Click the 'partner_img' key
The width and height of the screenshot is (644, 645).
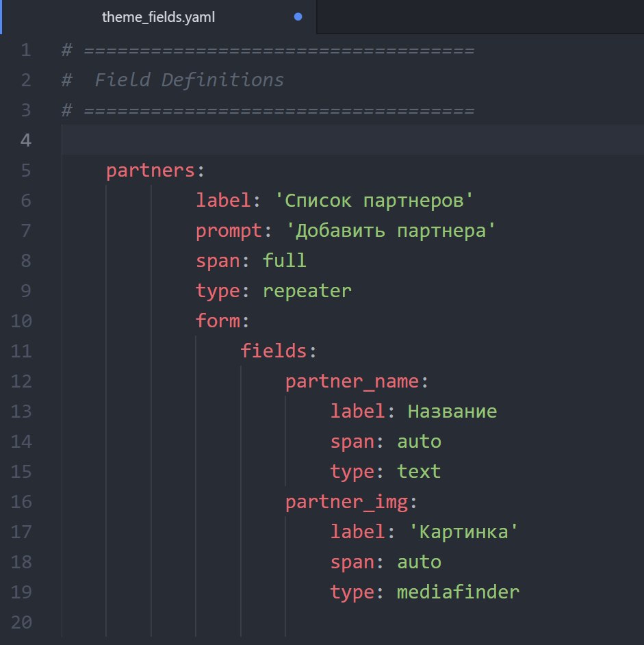click(347, 502)
